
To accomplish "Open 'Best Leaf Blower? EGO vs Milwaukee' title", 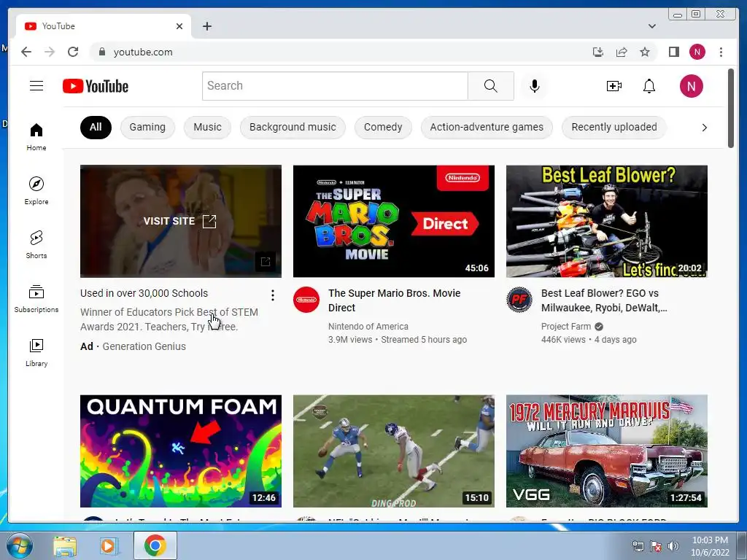I will 604,300.
